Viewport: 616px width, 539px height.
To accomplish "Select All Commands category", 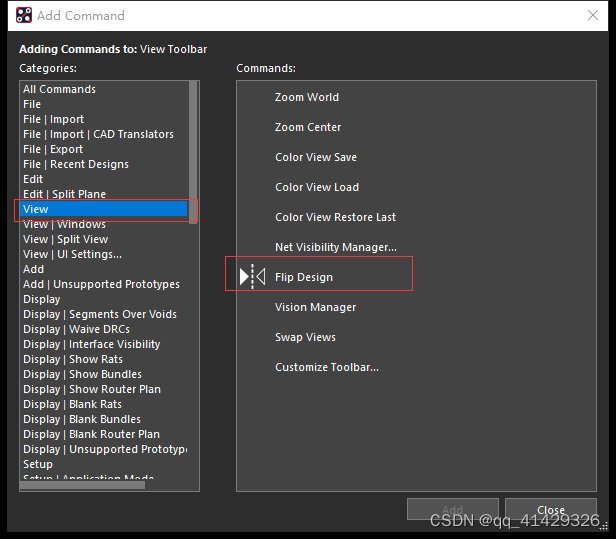I will pyautogui.click(x=59, y=89).
